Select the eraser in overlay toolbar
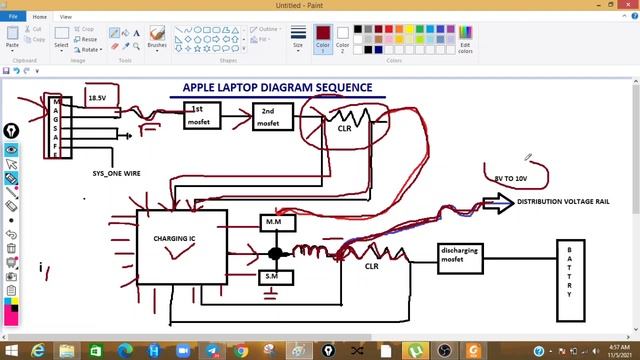 pyautogui.click(x=11, y=206)
